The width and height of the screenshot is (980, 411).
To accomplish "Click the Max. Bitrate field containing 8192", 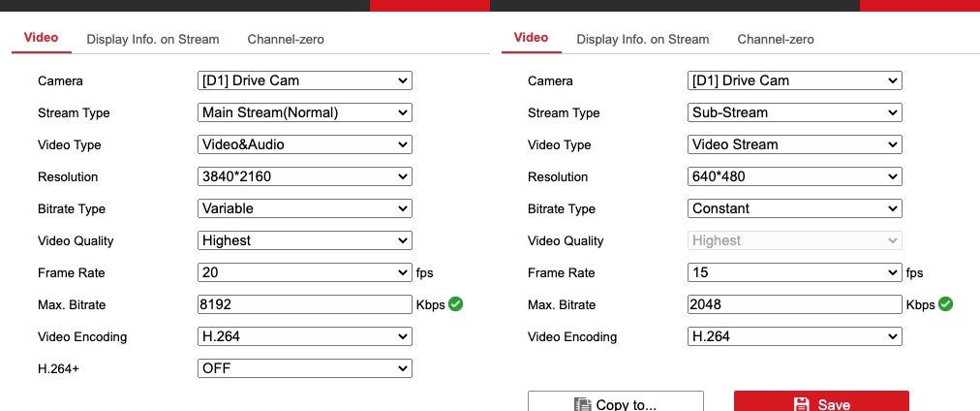I will [304, 304].
